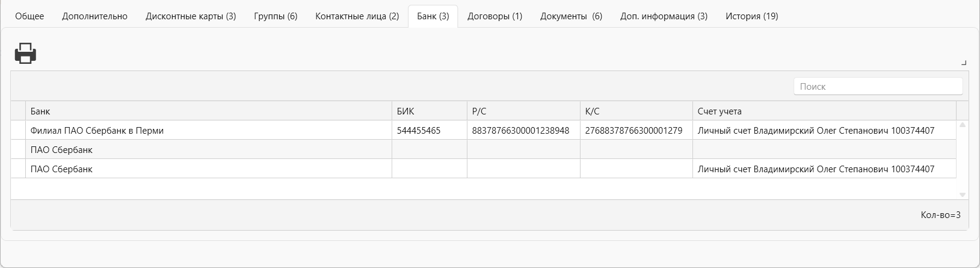Click the scroll down arrow in table
The image size is (980, 268).
962,195
